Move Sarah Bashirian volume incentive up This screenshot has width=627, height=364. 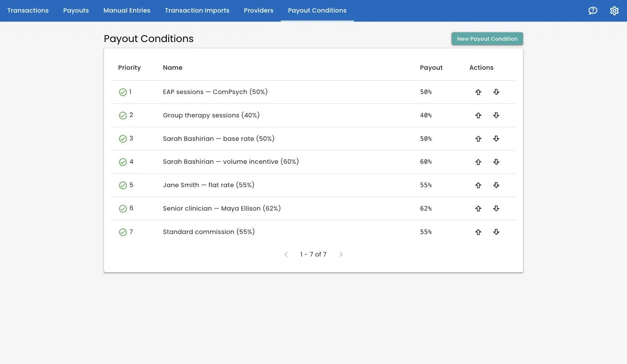click(x=478, y=162)
